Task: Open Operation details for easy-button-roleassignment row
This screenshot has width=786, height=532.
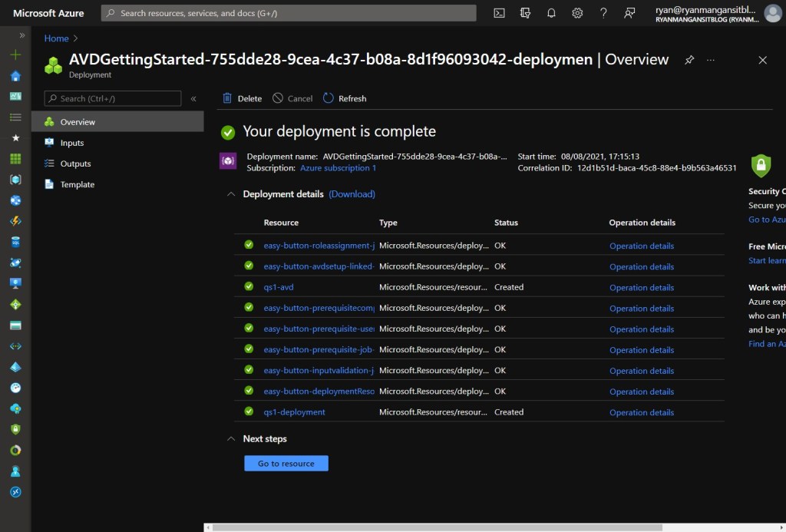Action: pos(642,246)
